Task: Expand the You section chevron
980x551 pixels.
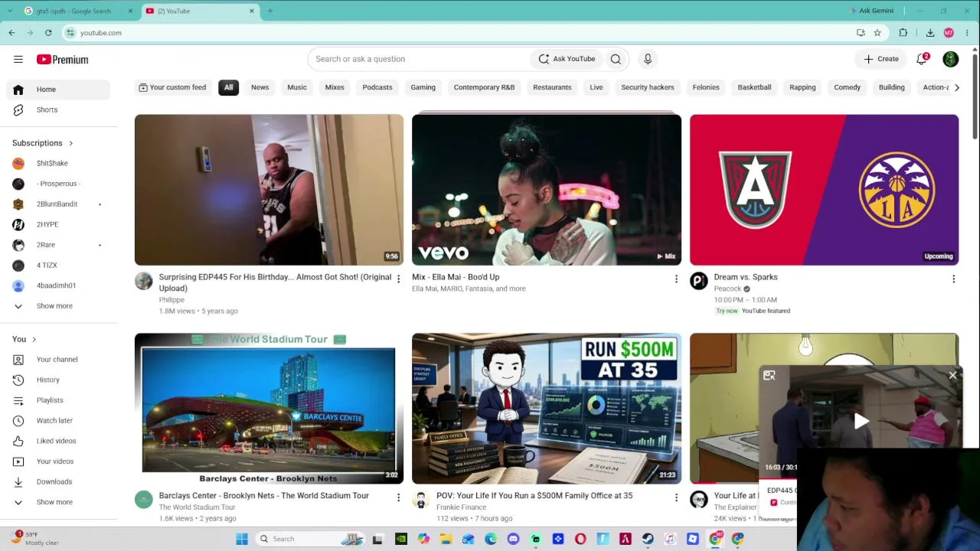Action: click(34, 339)
